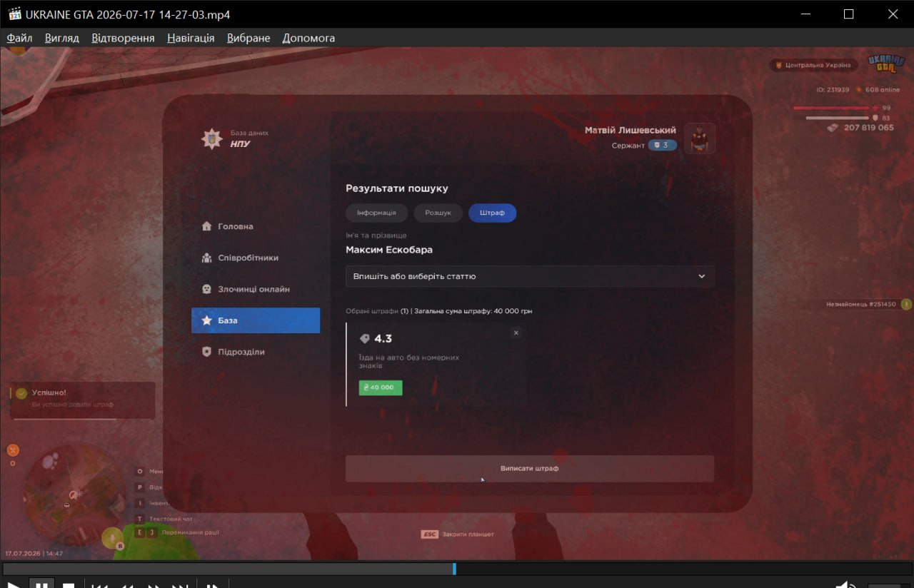The height and width of the screenshot is (588, 914).
Task: Click the tag icon beside 4.3
Action: pos(364,339)
